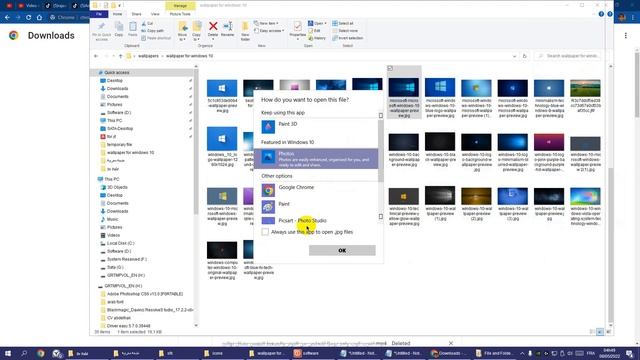Screen dimensions: 640x360
Task: Create a New folder from the ribbon
Action: pos(245,31)
